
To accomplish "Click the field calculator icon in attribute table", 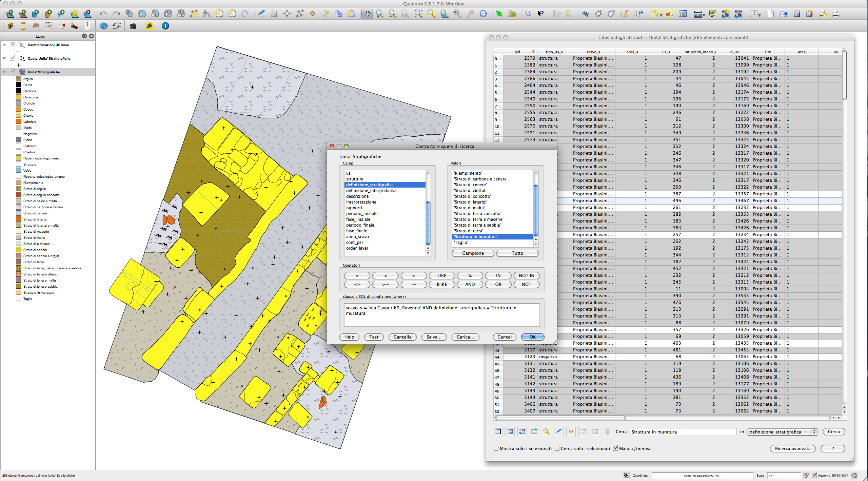I will [607, 431].
